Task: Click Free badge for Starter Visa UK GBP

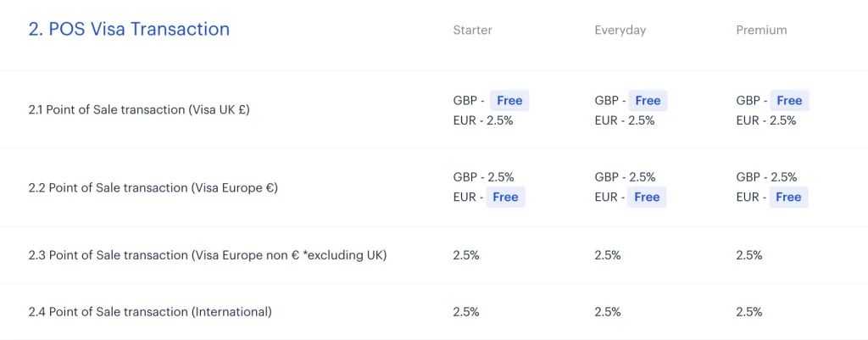Action: pyautogui.click(x=509, y=101)
